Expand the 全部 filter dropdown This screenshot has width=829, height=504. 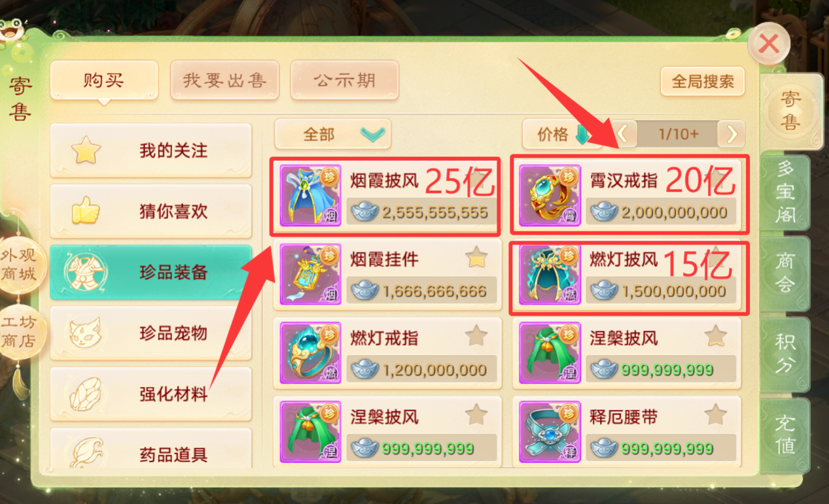[x=332, y=134]
